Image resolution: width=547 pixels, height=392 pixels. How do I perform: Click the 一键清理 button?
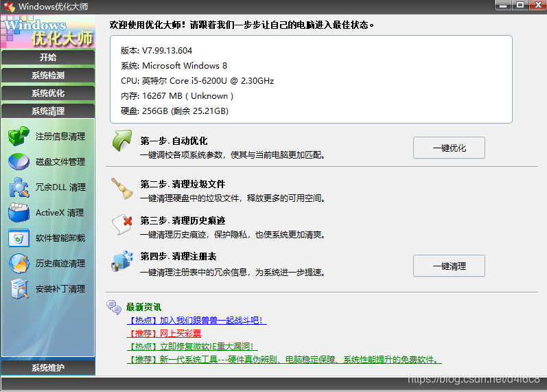tap(449, 266)
